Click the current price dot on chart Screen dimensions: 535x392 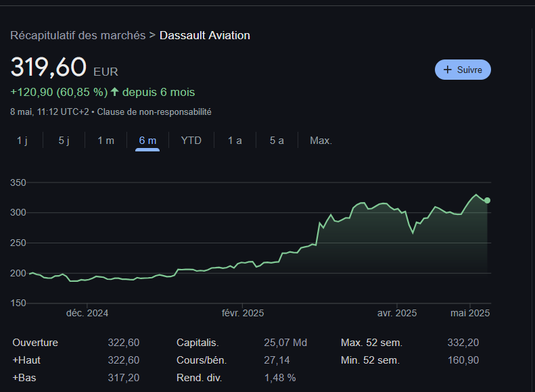tap(487, 201)
